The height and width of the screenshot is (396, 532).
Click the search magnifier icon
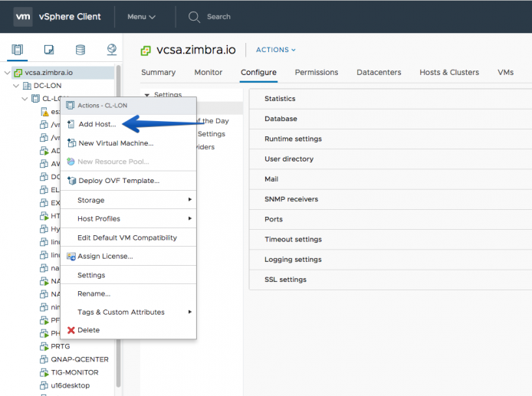(194, 17)
